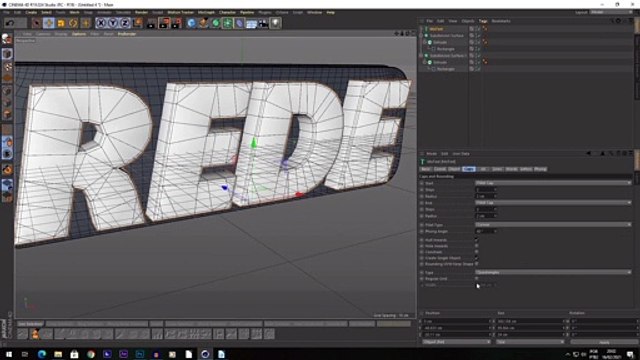
Task: Open the Size mode dropdown
Action: [x=530, y=342]
